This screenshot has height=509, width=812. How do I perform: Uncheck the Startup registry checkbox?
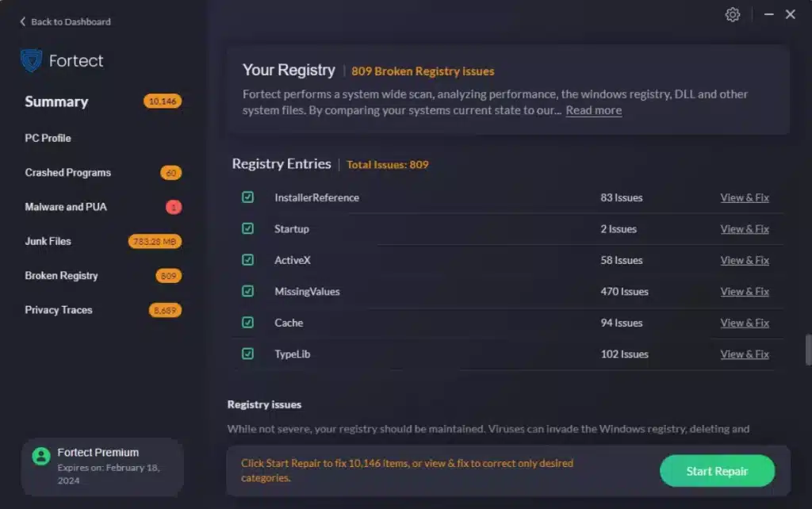[x=247, y=228]
